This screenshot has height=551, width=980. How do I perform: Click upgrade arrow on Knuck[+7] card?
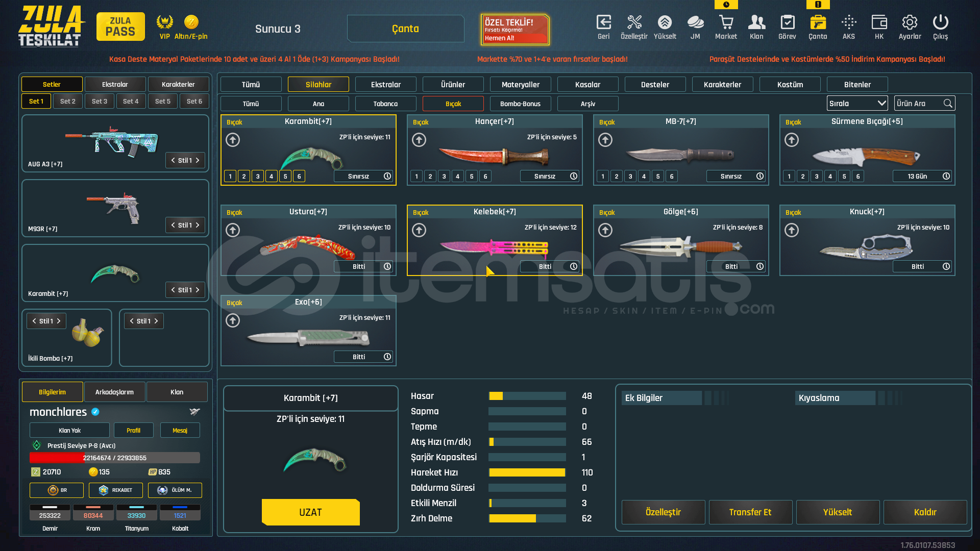(x=792, y=230)
